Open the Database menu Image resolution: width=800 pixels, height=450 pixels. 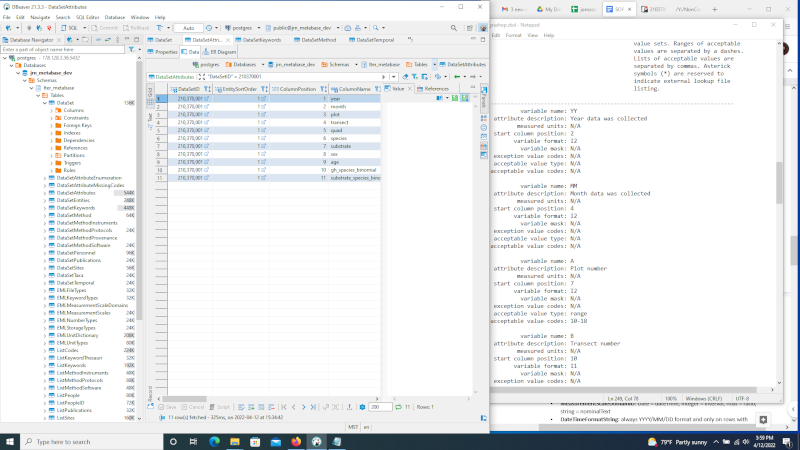tap(115, 17)
